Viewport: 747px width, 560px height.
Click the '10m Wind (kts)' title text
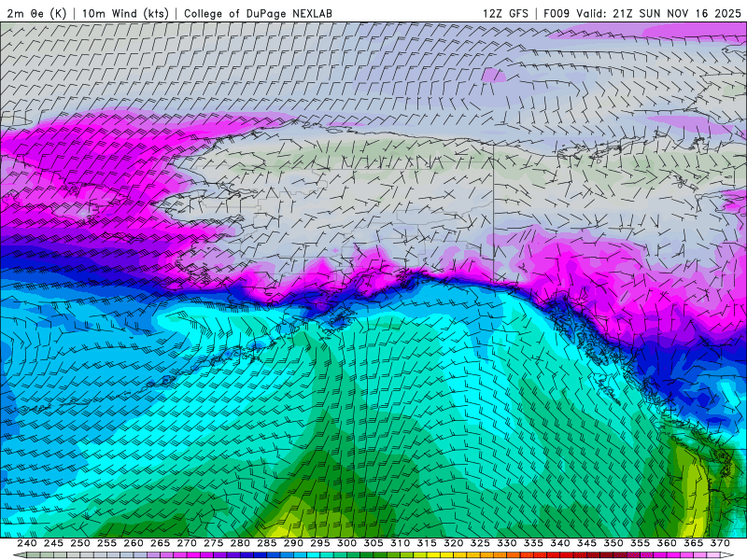point(125,13)
